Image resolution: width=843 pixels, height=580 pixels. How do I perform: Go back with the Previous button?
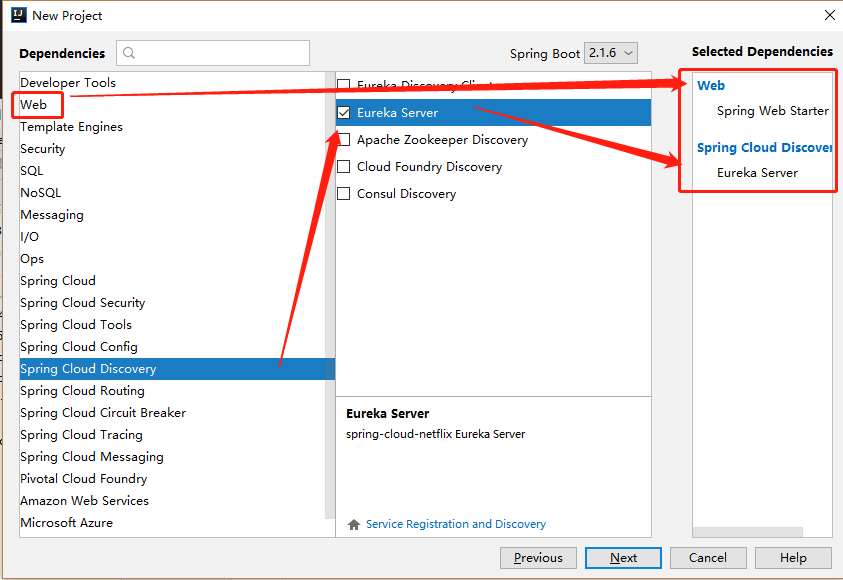click(538, 558)
